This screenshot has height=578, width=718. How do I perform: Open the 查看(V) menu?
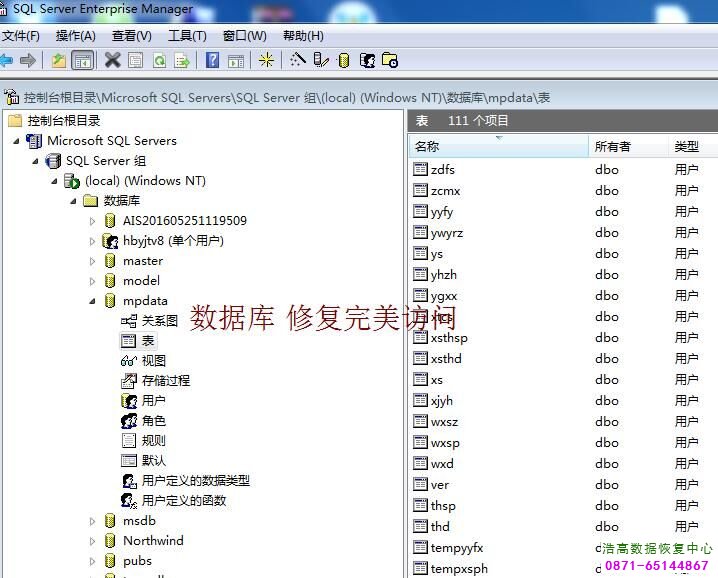[131, 36]
